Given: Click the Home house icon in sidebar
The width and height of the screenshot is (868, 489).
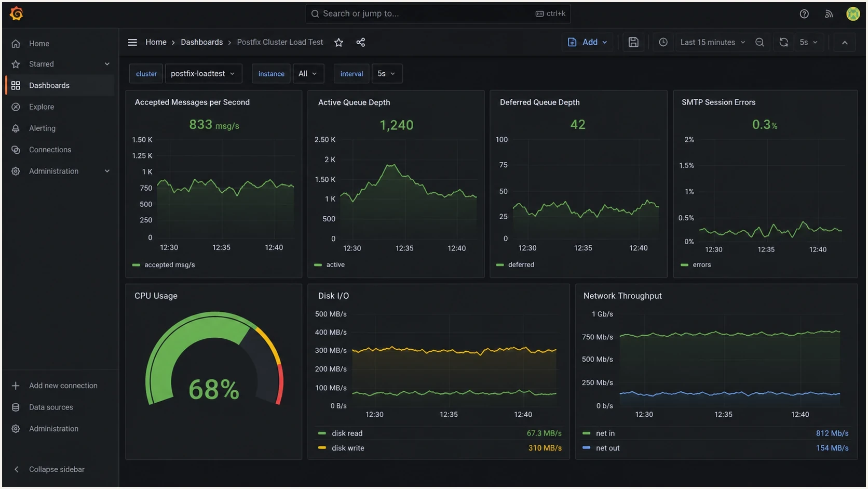Looking at the screenshot, I should point(16,44).
